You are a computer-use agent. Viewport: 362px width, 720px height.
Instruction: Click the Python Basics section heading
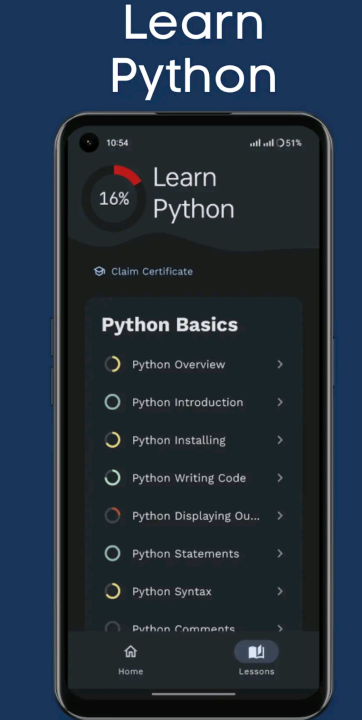click(x=170, y=325)
